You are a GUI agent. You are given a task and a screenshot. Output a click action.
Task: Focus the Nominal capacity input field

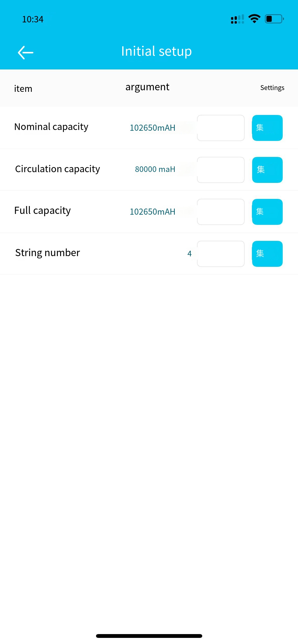(x=221, y=128)
